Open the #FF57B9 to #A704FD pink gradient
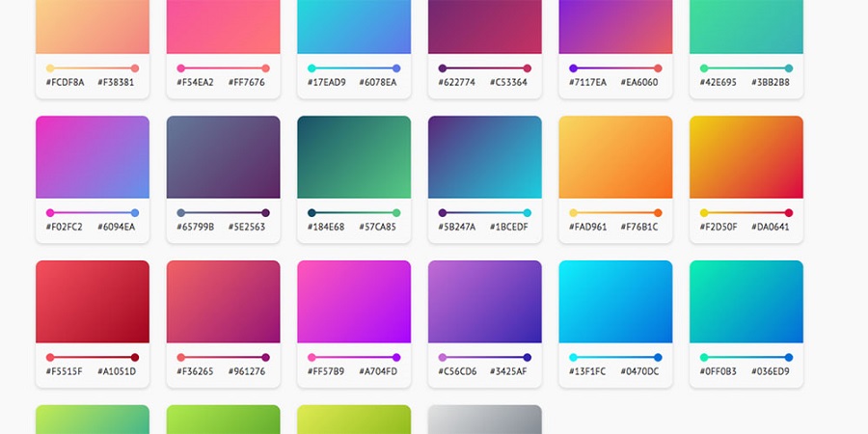Viewport: 868px width, 434px height. pos(354,301)
